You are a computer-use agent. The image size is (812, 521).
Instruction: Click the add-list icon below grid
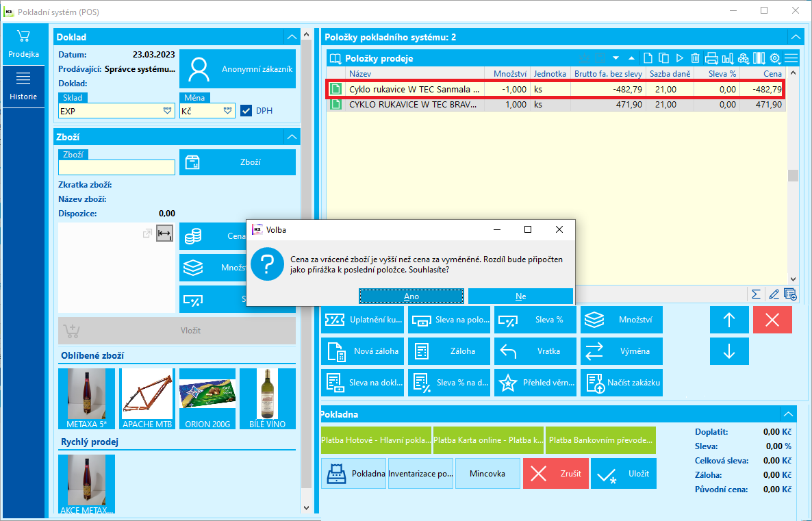point(790,294)
